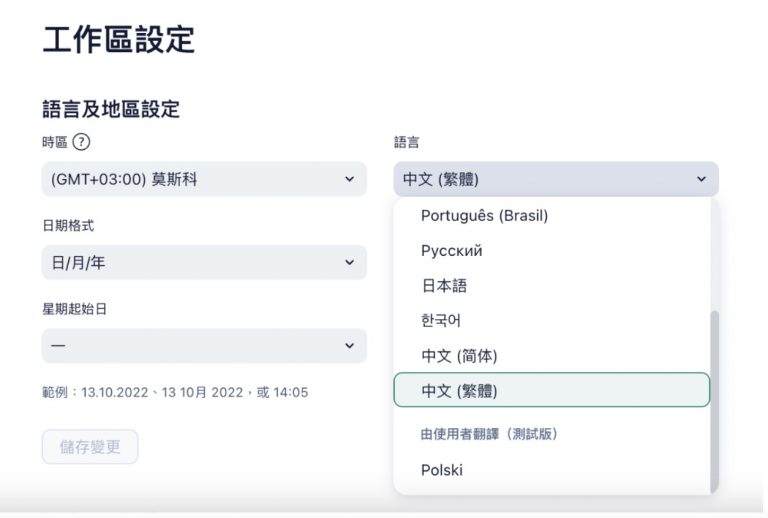Click the chevron arrow in 時區 field
The width and height of the screenshot is (768, 518).
pyautogui.click(x=349, y=180)
